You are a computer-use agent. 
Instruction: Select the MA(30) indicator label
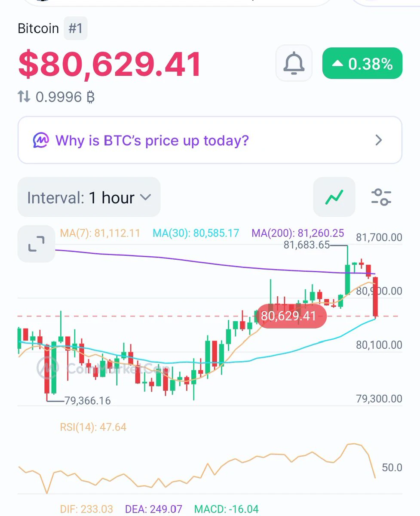coord(196,233)
